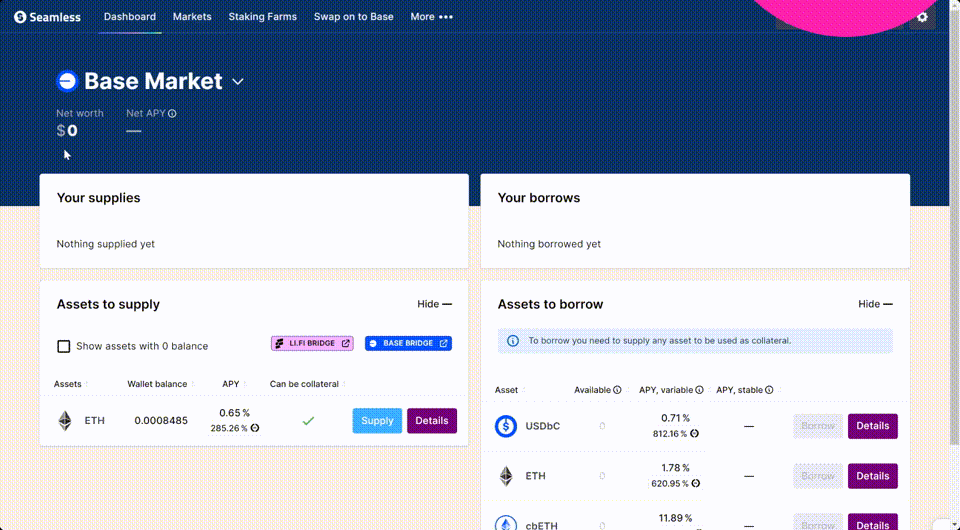Open the LI.FI BRIDGE link

[x=312, y=343]
